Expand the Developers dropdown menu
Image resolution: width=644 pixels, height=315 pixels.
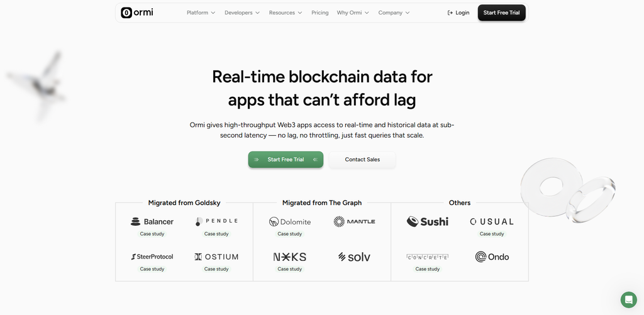[x=242, y=13]
